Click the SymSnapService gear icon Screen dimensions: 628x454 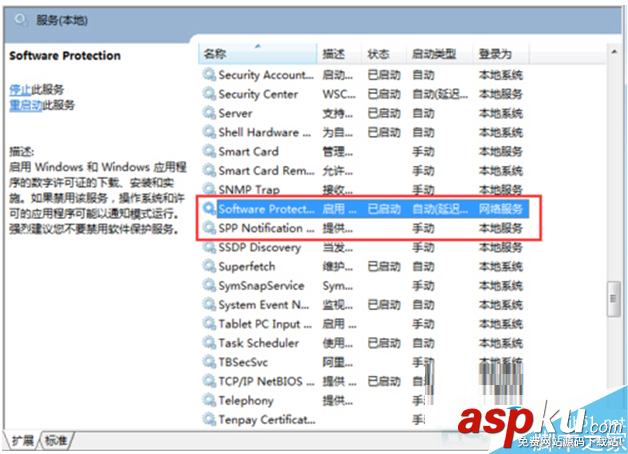pyautogui.click(x=209, y=285)
